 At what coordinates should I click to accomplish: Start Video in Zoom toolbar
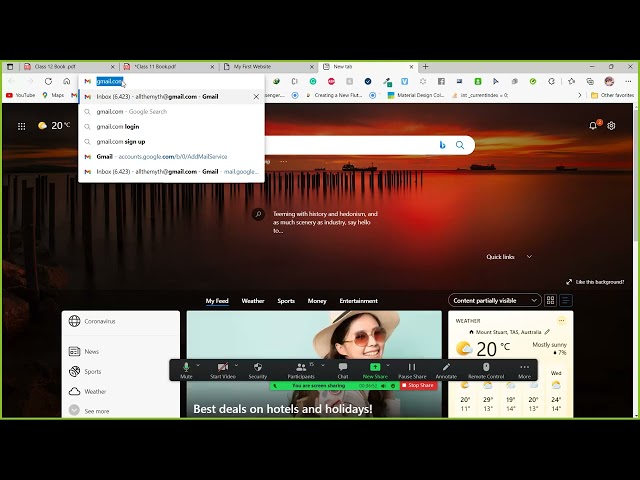tap(222, 370)
